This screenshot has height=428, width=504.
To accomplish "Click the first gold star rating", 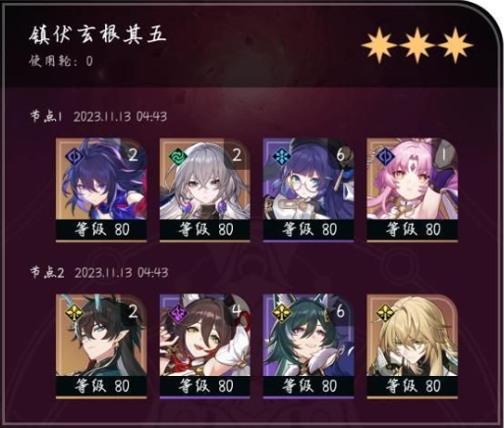I will 379,45.
